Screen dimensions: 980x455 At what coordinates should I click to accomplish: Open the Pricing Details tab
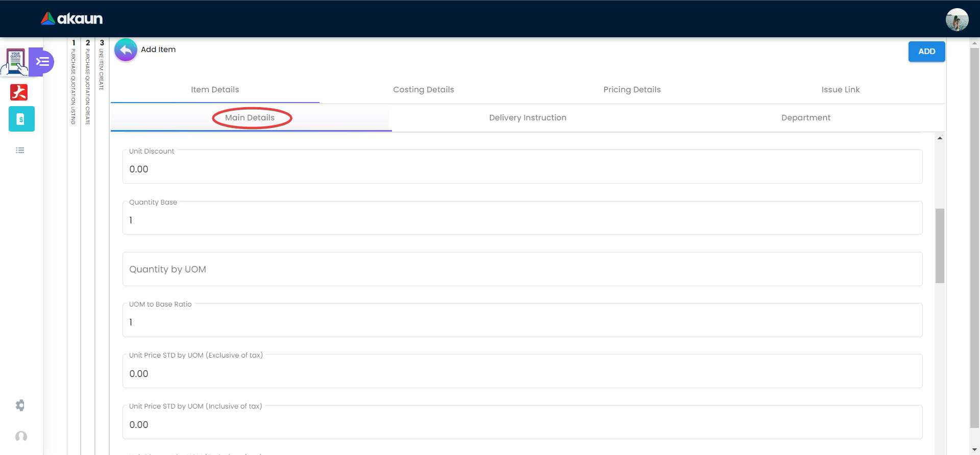point(632,90)
